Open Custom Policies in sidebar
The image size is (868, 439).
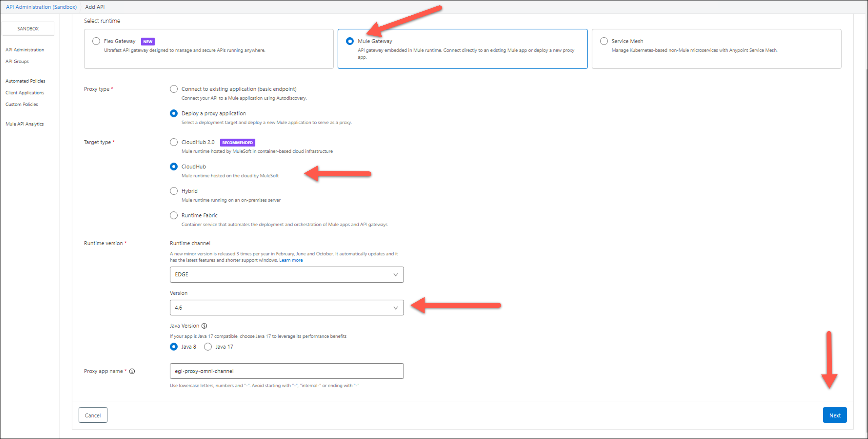pos(21,105)
